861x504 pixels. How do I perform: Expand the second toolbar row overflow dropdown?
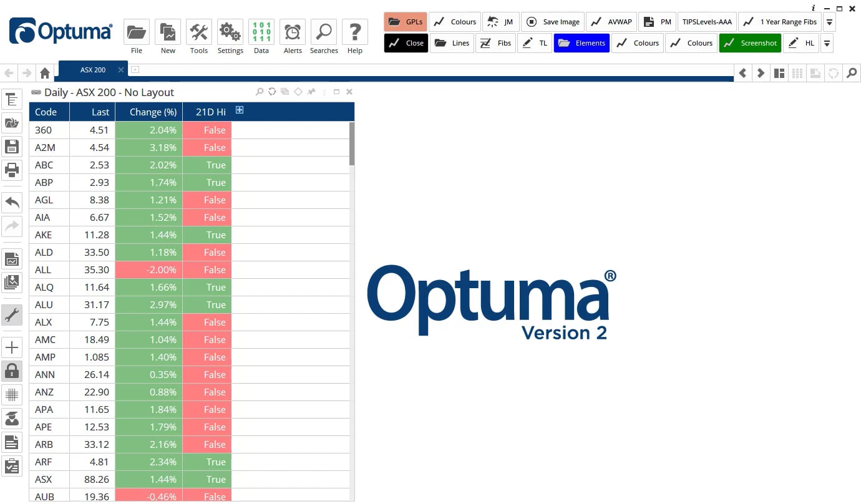827,43
